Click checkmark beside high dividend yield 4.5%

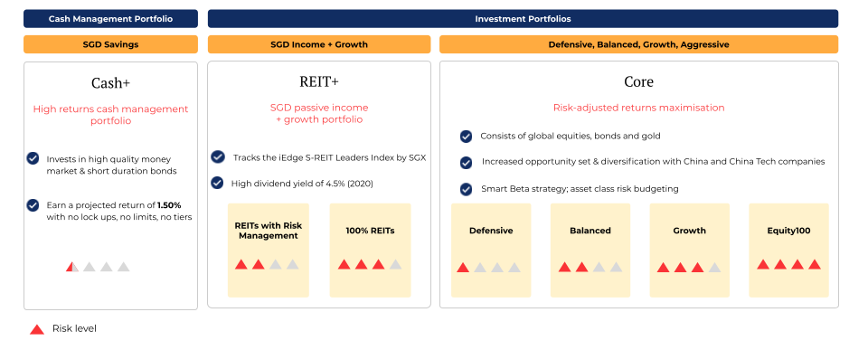tap(218, 183)
